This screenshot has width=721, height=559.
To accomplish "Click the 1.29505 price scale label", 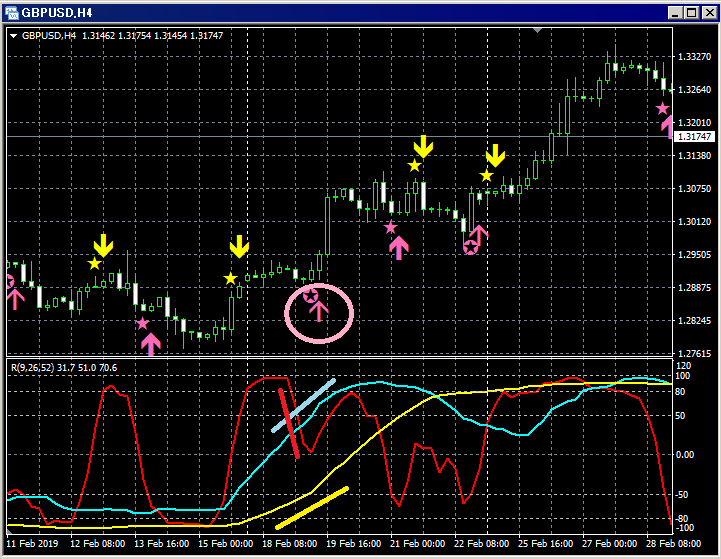I will tap(694, 255).
